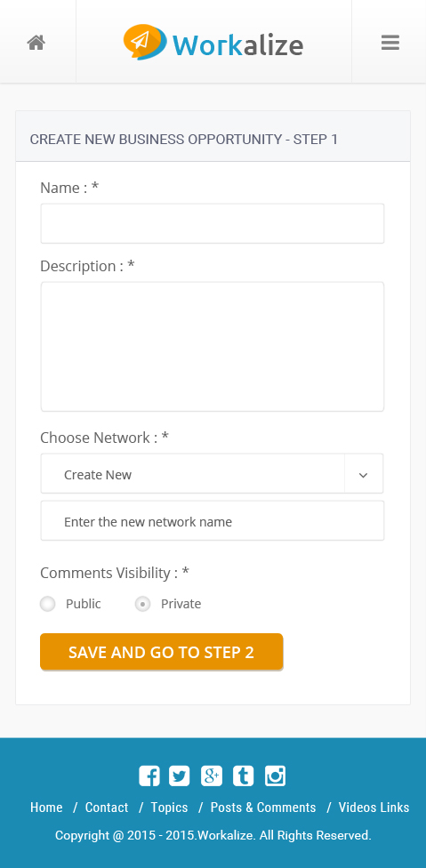The width and height of the screenshot is (426, 868).
Task: Focus the Name input field
Action: pos(213,223)
